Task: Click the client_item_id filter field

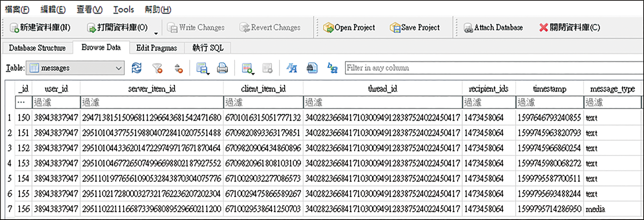Action: [x=263, y=102]
